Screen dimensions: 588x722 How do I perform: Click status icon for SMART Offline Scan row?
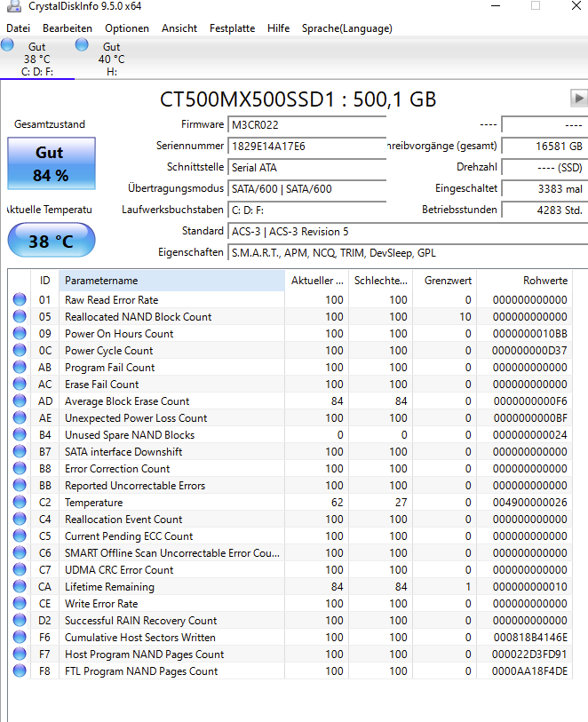click(x=20, y=553)
